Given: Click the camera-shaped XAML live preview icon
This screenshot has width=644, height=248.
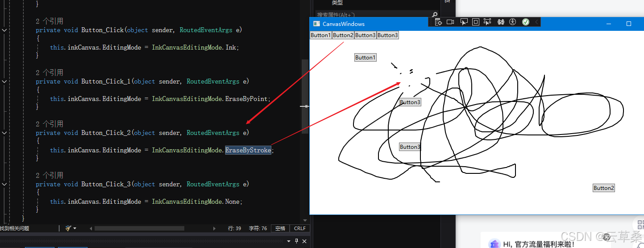Looking at the screenshot, I should click(x=450, y=22).
